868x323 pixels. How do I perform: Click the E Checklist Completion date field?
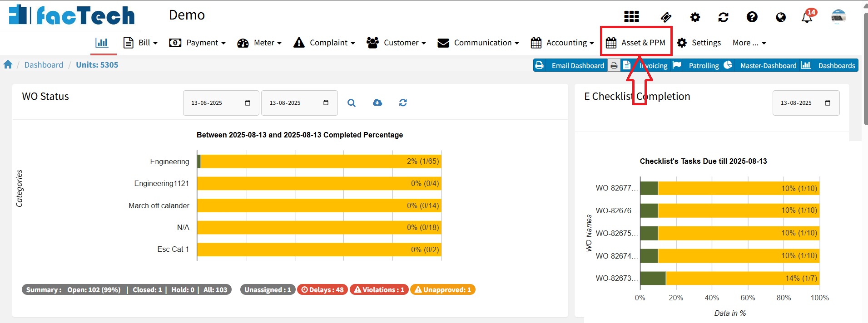coord(805,103)
